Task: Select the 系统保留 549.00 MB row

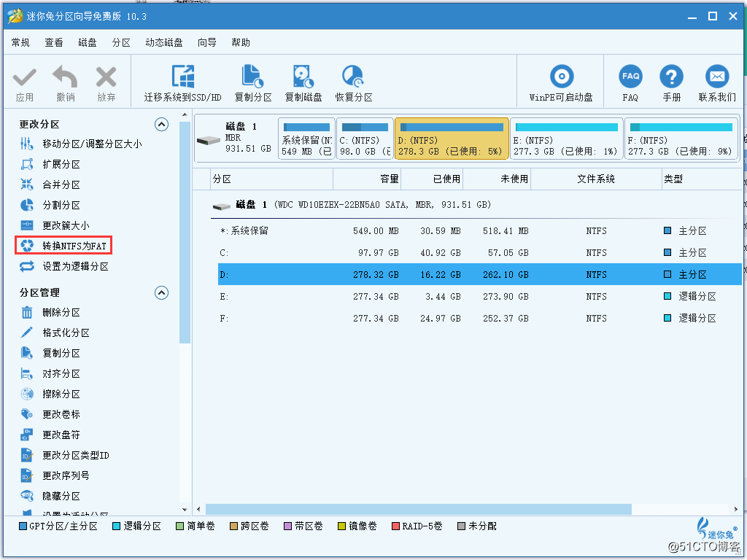Action: point(480,231)
